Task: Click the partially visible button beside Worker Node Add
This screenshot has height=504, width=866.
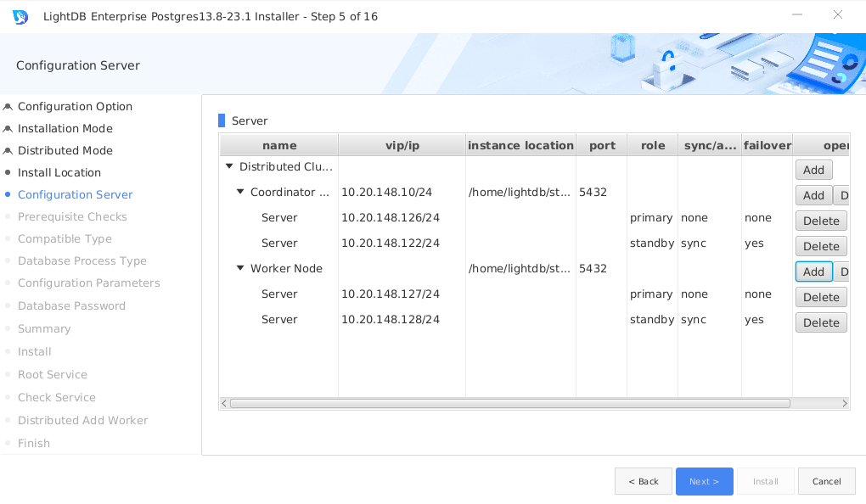Action: pyautogui.click(x=841, y=272)
